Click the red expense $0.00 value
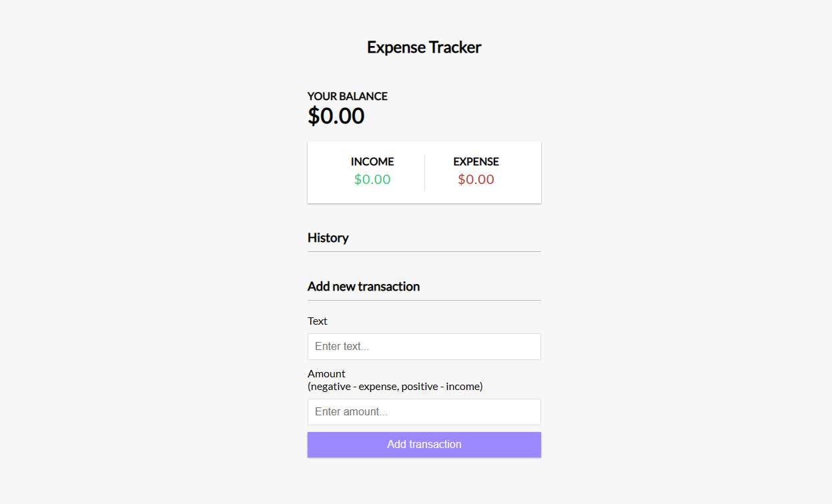 click(476, 179)
